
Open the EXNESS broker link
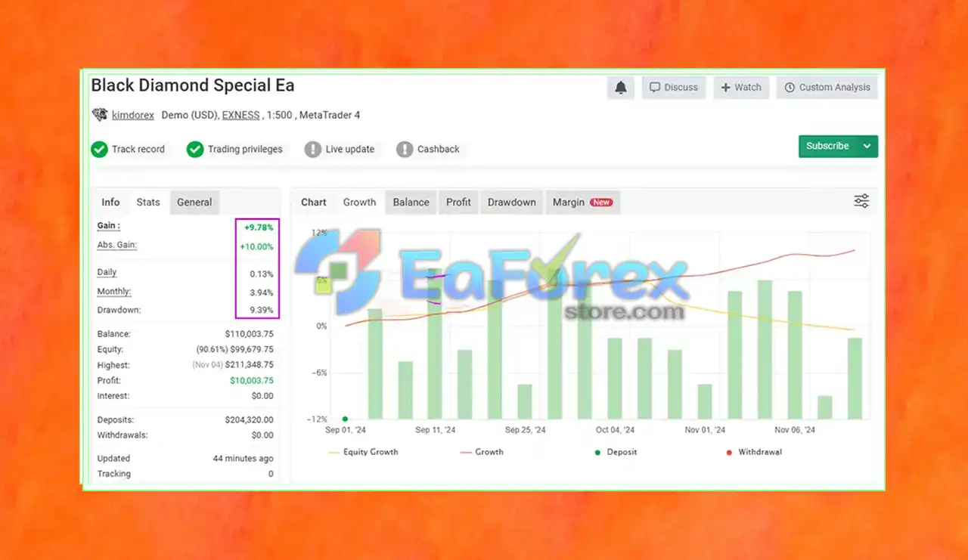(240, 115)
